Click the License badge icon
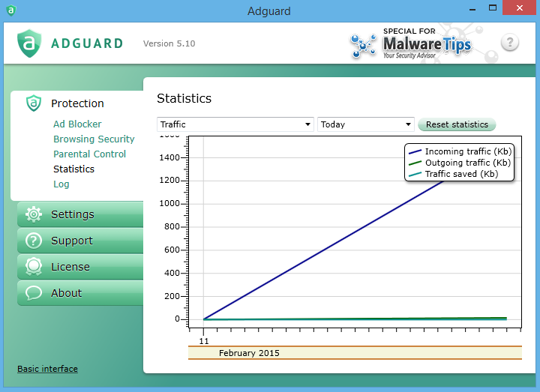540x392 pixels. [34, 266]
